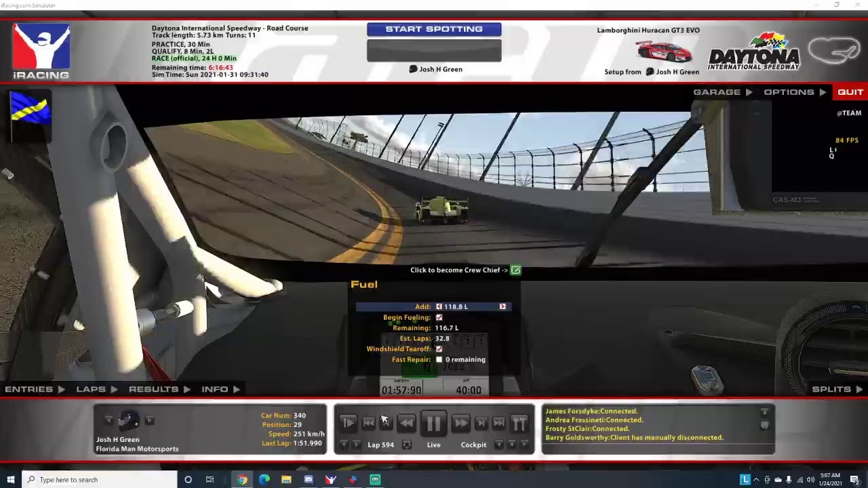Image resolution: width=868 pixels, height=488 pixels.
Task: Pause the replay with the large pause button
Action: pos(433,424)
